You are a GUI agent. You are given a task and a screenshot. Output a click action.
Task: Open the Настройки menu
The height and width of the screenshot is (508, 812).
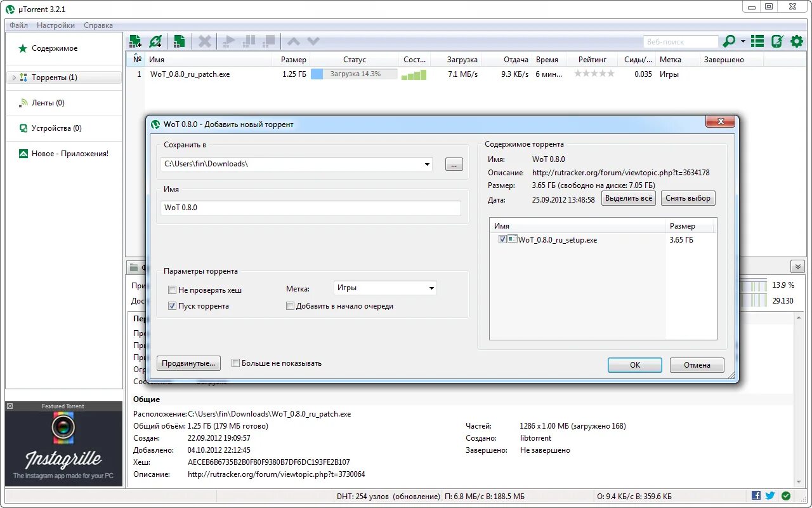pyautogui.click(x=56, y=25)
